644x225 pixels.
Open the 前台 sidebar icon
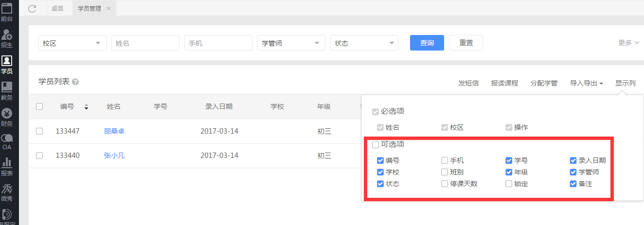pyautogui.click(x=7, y=13)
